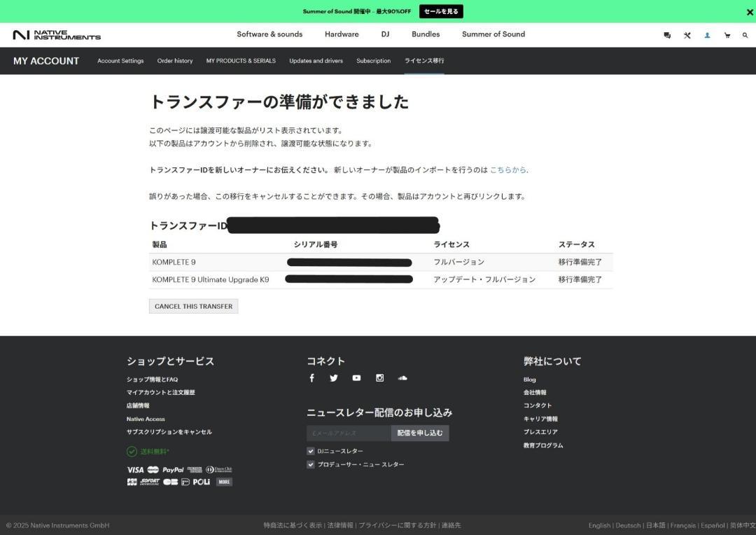Open サブスクリプションをキャンセル link
Image resolution: width=756 pixels, height=535 pixels.
pos(169,432)
